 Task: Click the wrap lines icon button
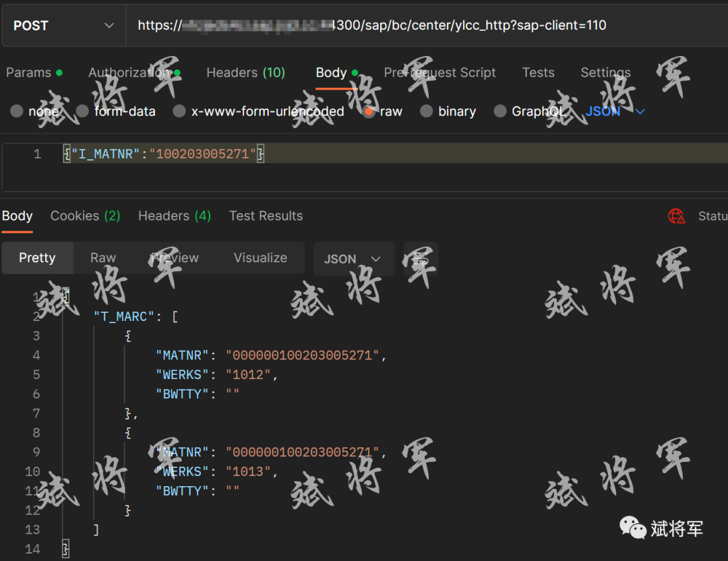pos(421,259)
